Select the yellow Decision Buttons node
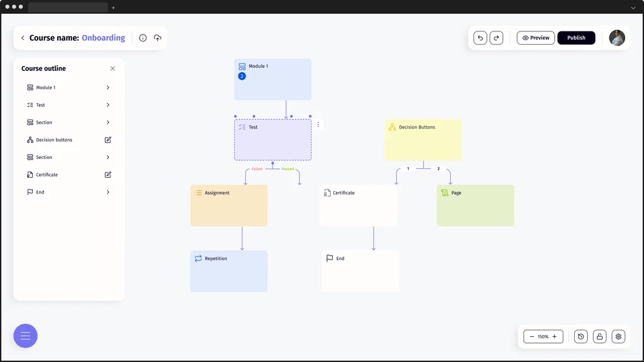Image resolution: width=644 pixels, height=362 pixels. click(423, 140)
